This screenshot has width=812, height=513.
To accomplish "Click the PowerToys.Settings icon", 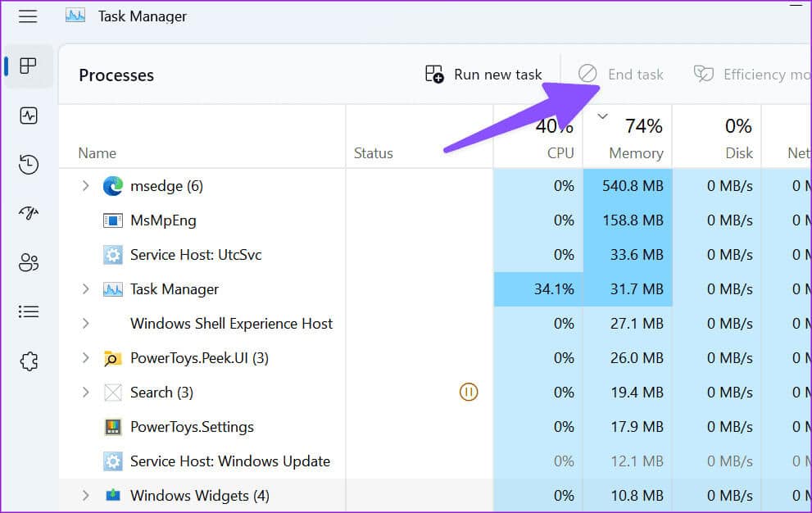I will coord(113,427).
